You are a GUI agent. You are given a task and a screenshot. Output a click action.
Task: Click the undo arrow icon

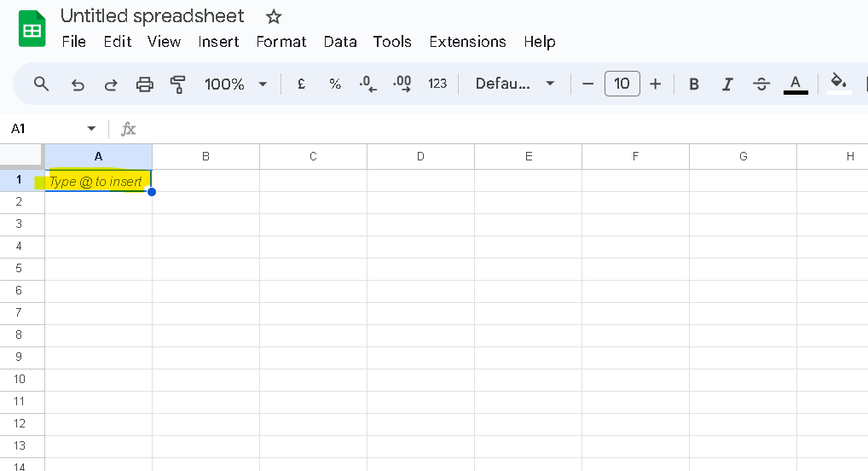click(x=78, y=84)
